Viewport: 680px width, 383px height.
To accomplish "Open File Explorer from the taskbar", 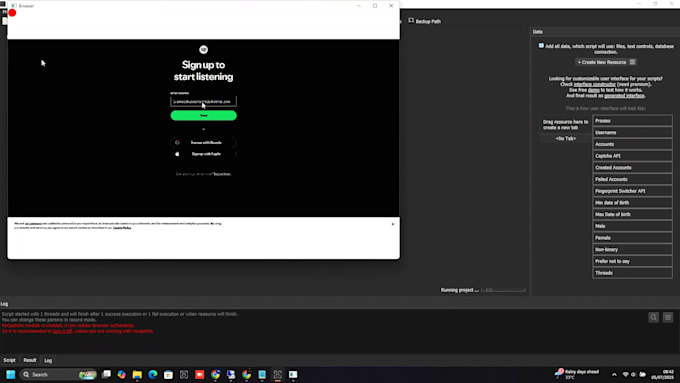I will tap(137, 374).
